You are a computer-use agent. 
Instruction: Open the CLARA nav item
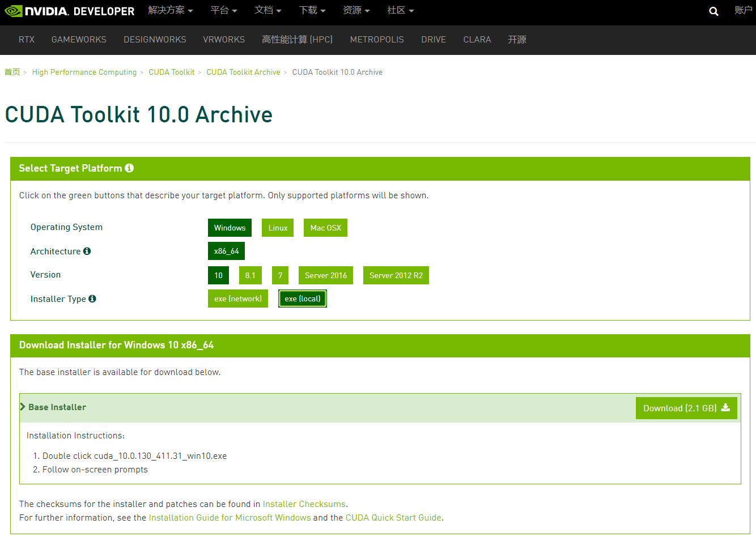477,40
